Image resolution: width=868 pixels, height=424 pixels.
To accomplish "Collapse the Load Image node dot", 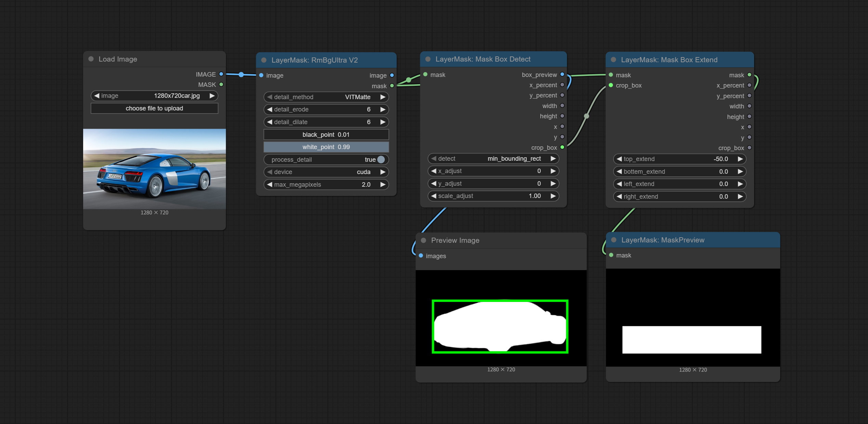I will (x=91, y=59).
